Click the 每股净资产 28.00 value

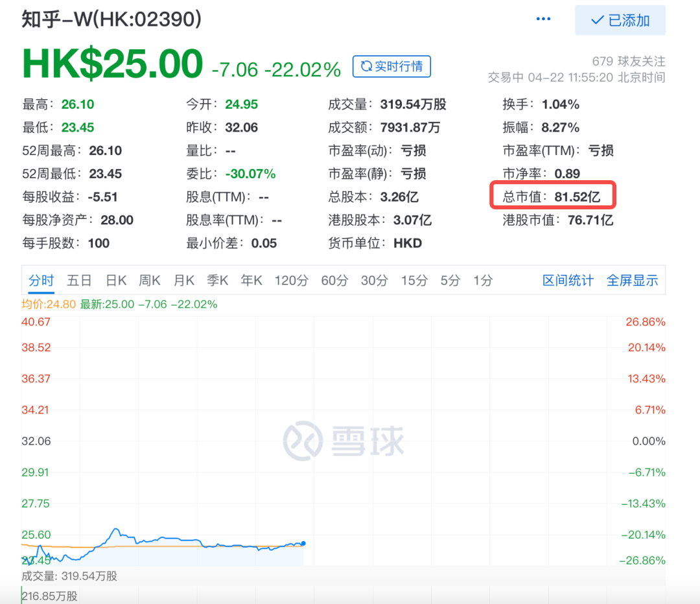click(x=78, y=220)
